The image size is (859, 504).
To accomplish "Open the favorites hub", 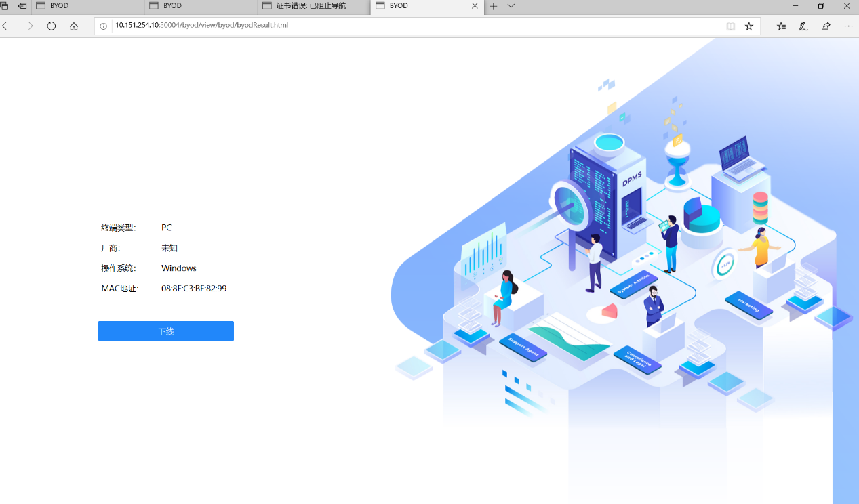I will 782,26.
